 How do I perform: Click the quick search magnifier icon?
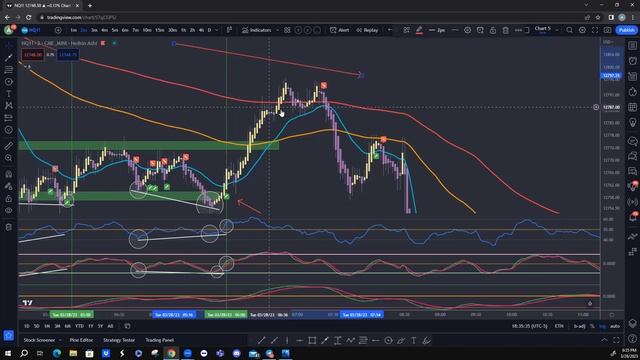569,30
